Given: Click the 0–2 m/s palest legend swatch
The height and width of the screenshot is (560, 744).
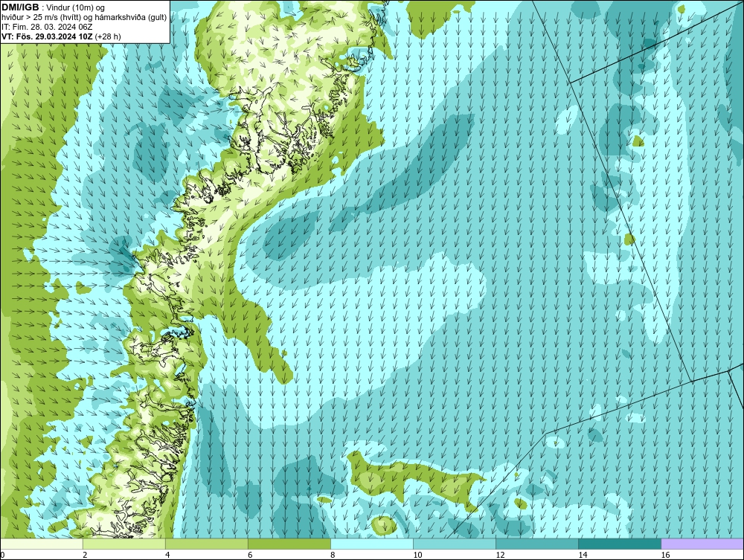Looking at the screenshot, I should coord(42,544).
